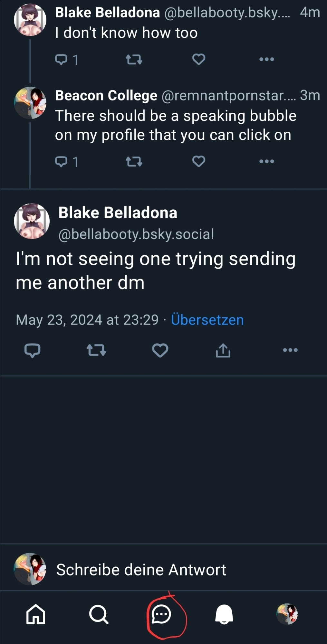Repost the "I don't know how too" reply
Image resolution: width=327 pixels, height=644 pixels.
(134, 60)
